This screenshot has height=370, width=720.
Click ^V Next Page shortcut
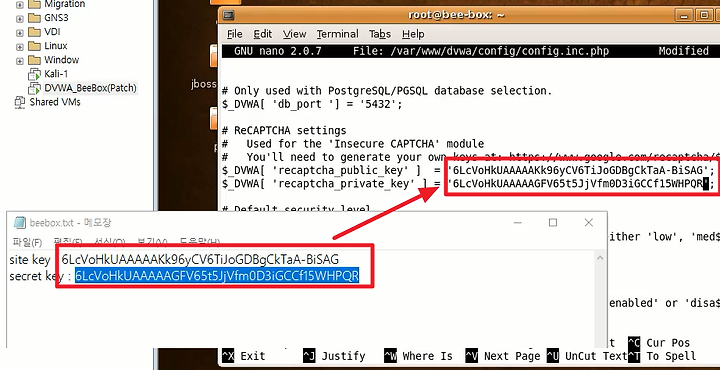pos(503,356)
